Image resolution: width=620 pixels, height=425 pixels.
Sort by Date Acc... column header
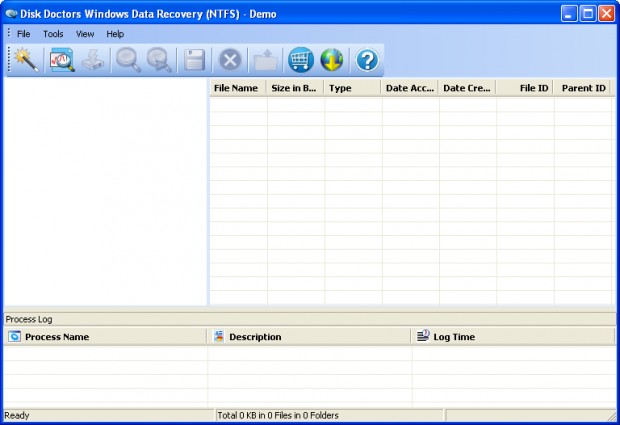coord(410,88)
